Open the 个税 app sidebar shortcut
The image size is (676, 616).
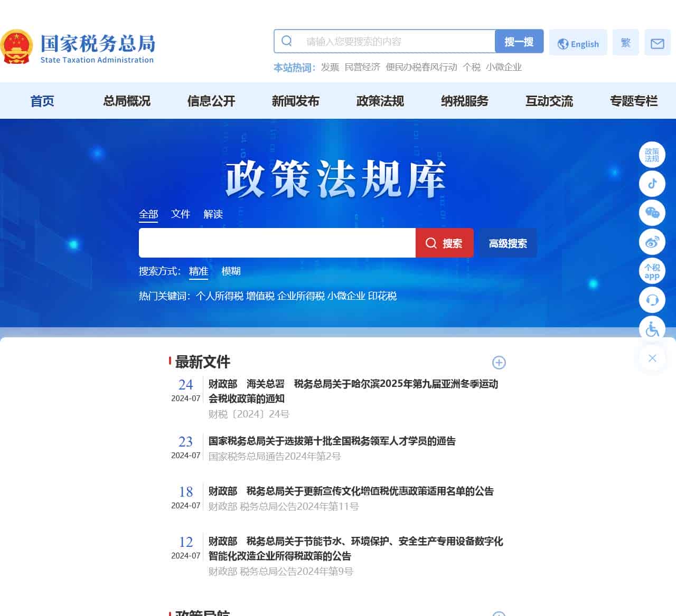[x=652, y=271]
